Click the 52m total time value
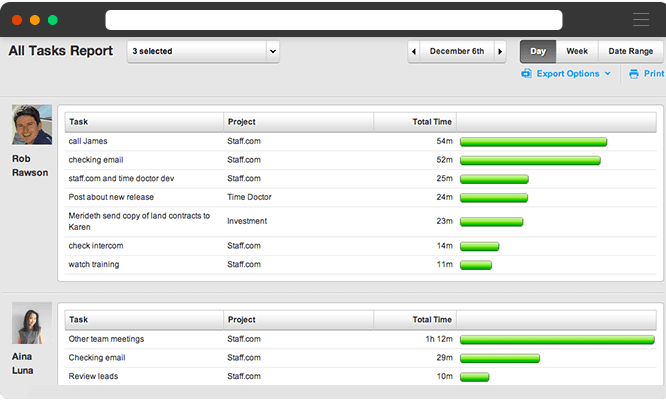Viewport: 666px width, 400px height. tap(444, 160)
